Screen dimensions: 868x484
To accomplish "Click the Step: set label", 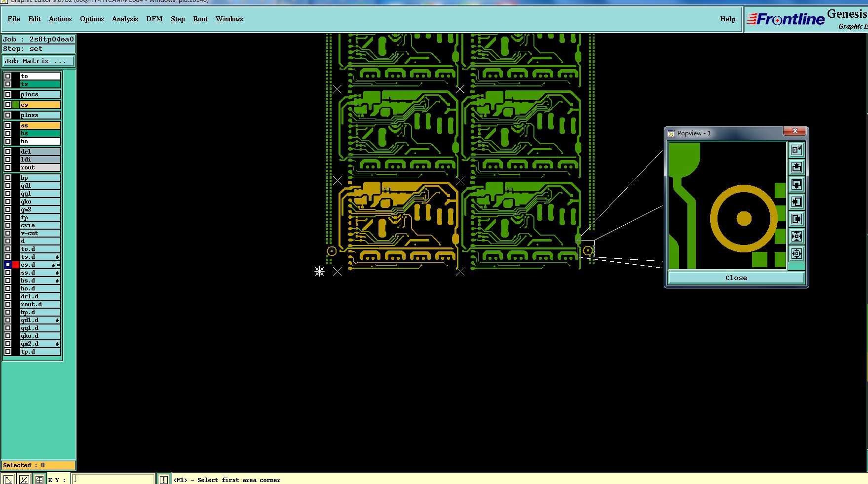I will (x=38, y=48).
